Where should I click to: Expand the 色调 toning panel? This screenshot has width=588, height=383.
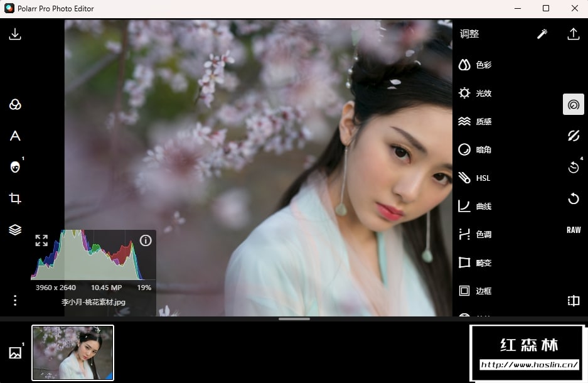(x=475, y=234)
